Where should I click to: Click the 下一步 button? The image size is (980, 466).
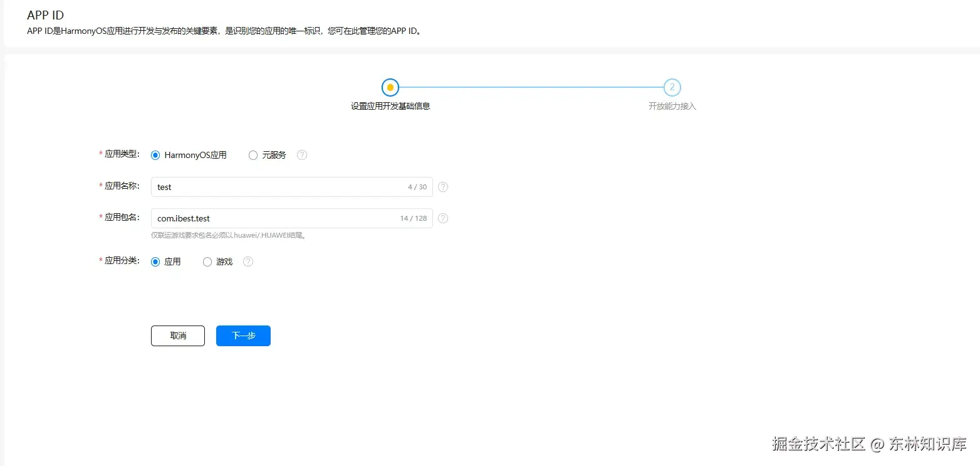(243, 336)
